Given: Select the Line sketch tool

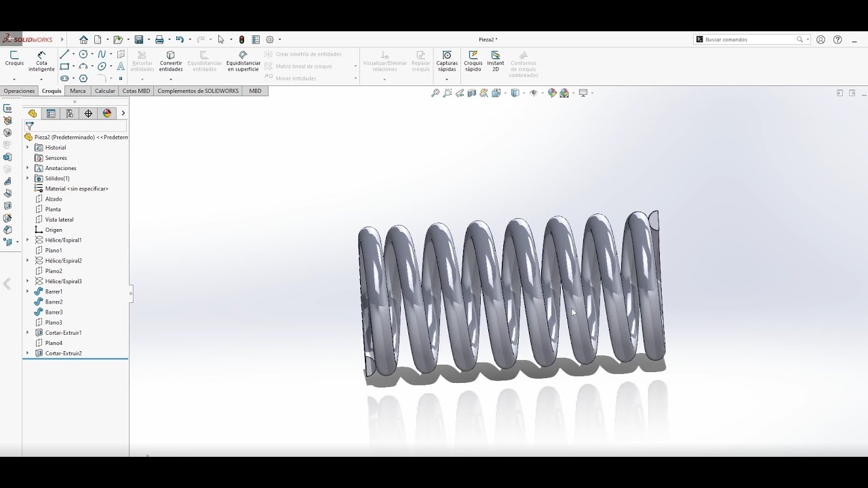Looking at the screenshot, I should tap(64, 54).
